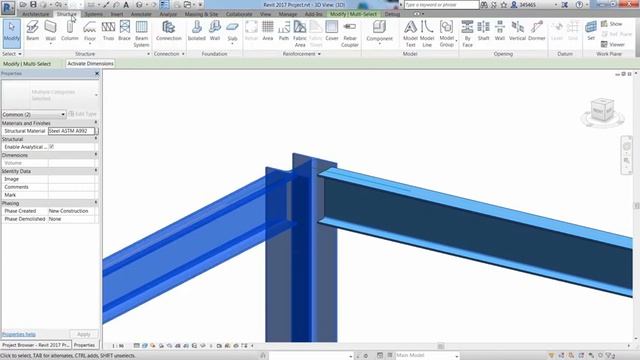Open the Properties help link

(x=18, y=334)
